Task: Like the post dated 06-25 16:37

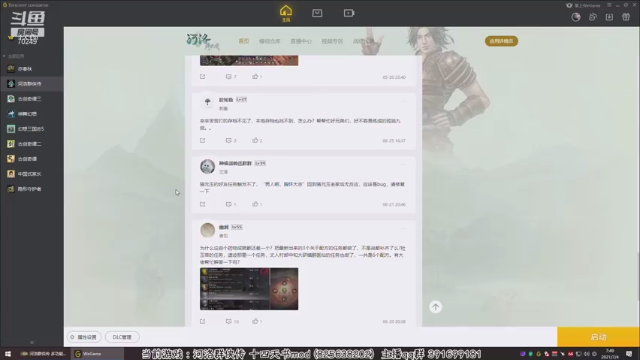Action: 257,140
